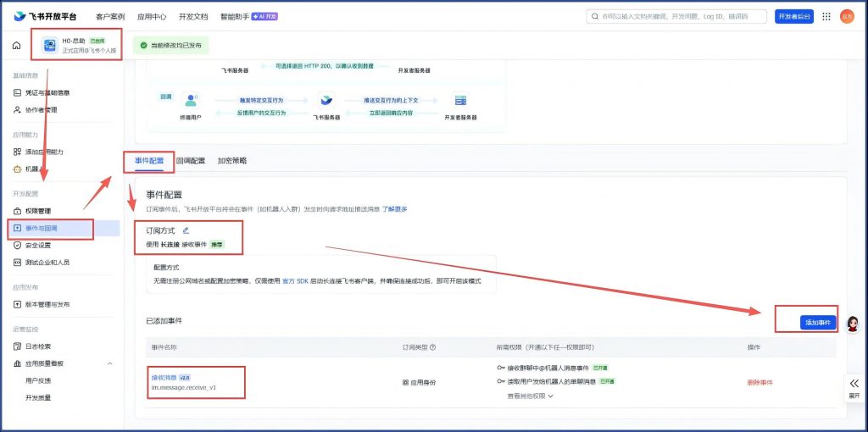
Task: Expand 查看其他权限 dropdown
Action: coord(530,396)
